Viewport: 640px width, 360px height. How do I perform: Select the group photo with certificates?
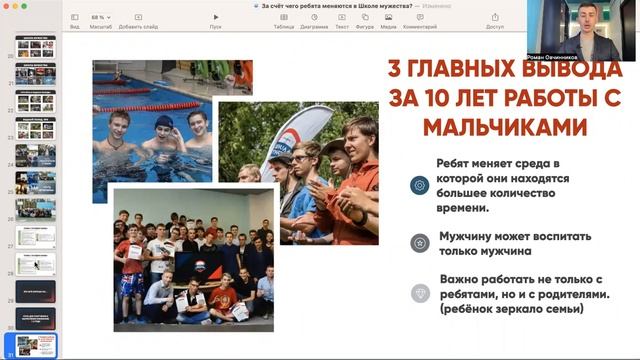[193, 260]
